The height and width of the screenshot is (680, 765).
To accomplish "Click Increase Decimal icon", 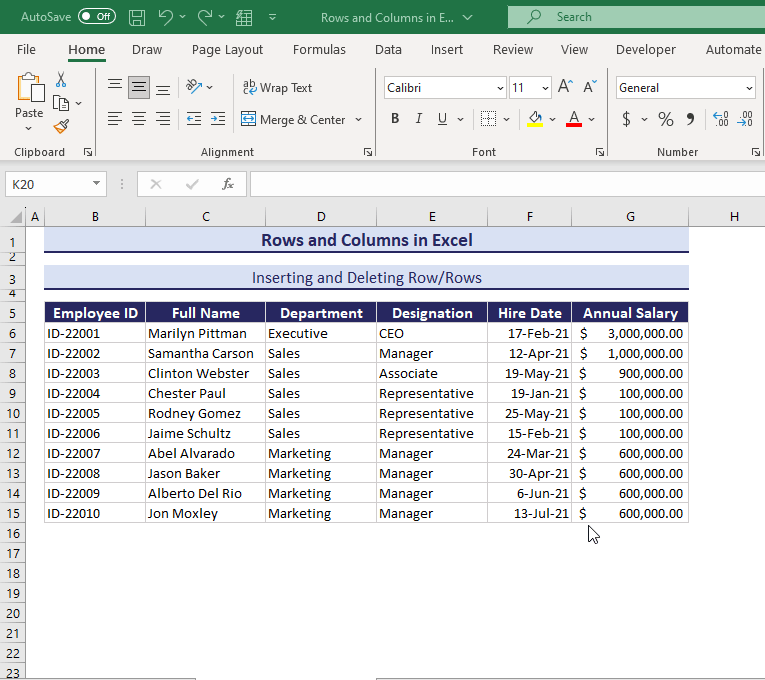I will pyautogui.click(x=721, y=119).
